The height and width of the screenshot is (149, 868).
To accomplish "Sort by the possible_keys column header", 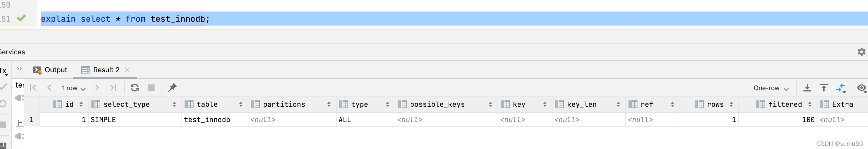I will 437,105.
